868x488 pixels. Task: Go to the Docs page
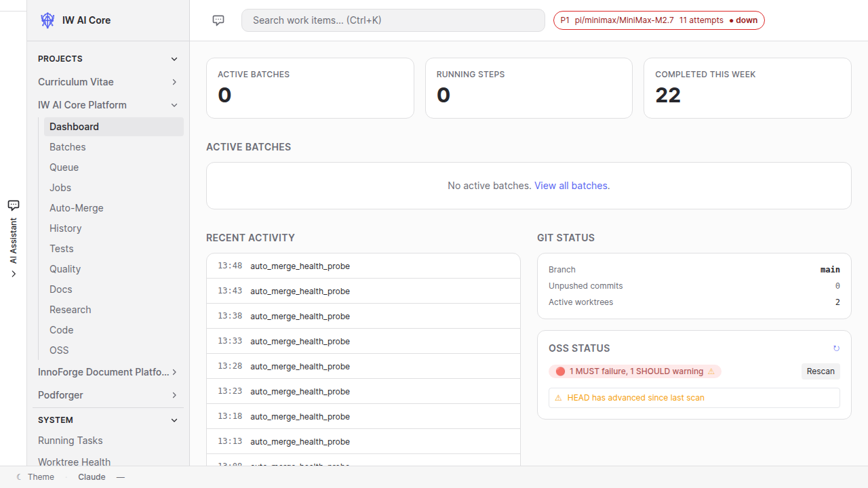click(114, 289)
